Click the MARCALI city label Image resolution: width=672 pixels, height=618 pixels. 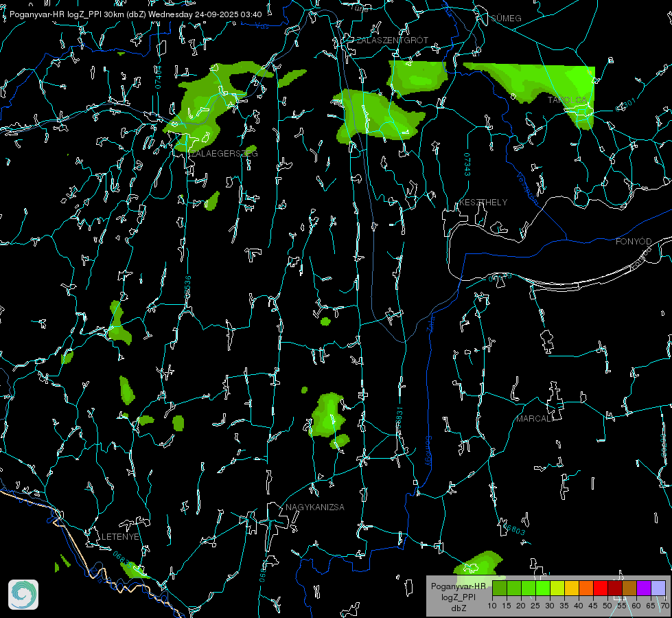pos(535,419)
